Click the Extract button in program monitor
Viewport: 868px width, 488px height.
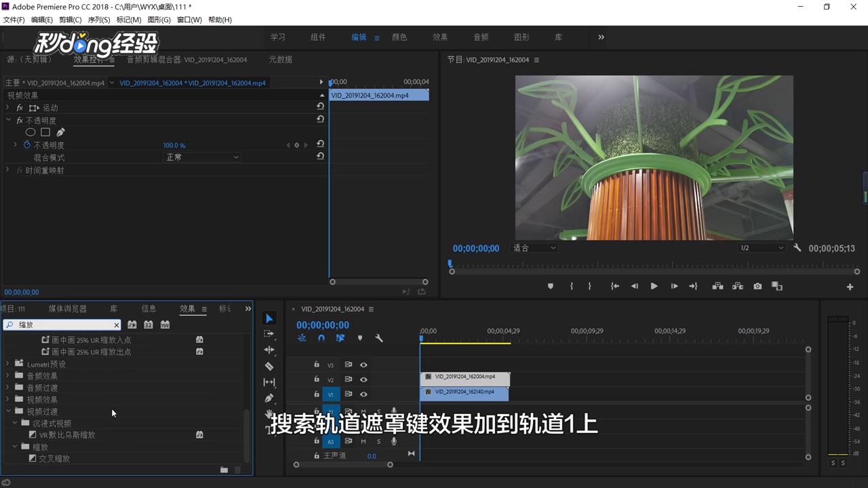pos(738,286)
